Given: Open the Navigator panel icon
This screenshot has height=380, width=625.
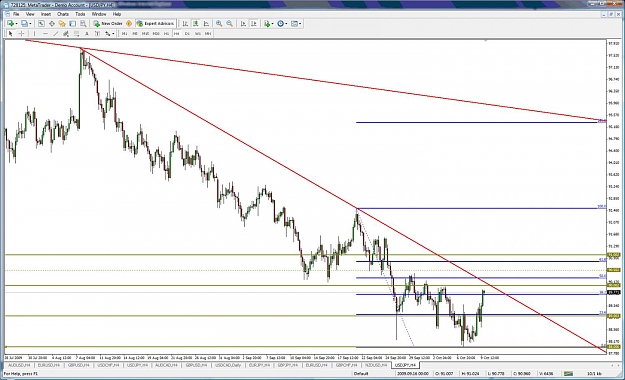Looking at the screenshot, I should pyautogui.click(x=62, y=24).
